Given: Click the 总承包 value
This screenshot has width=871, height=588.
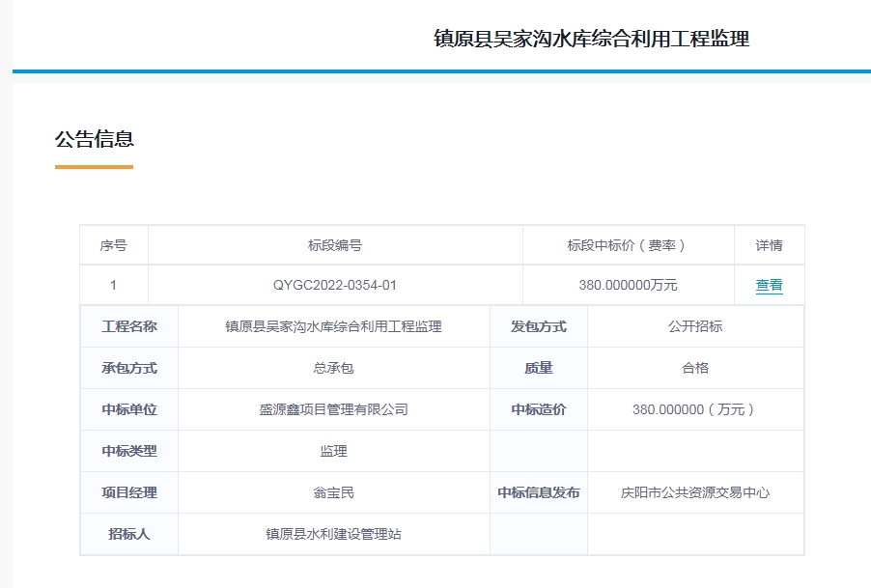Looking at the screenshot, I should tap(333, 368).
